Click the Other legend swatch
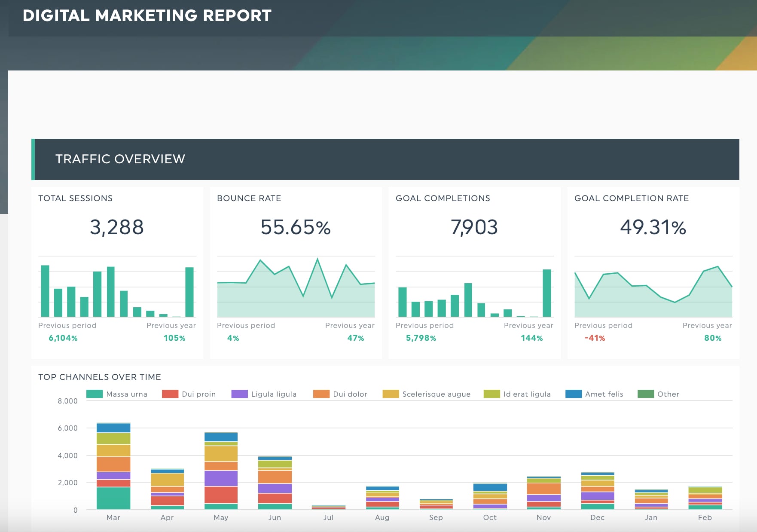This screenshot has width=757, height=532. click(646, 394)
